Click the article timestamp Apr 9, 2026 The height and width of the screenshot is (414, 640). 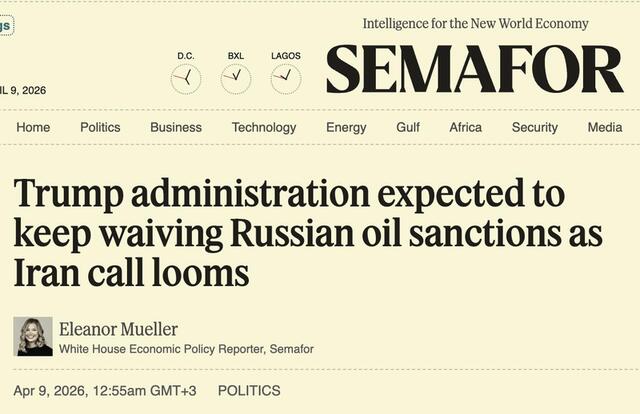click(106, 391)
